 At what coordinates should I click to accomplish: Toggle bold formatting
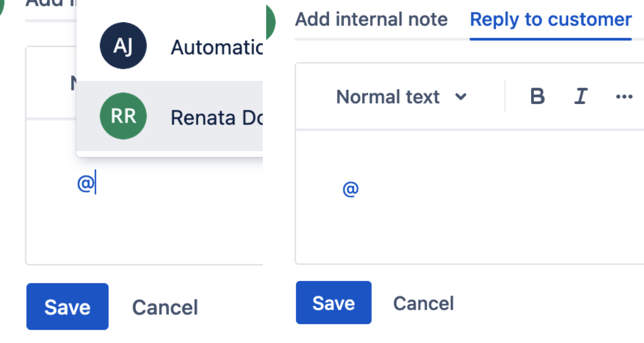pos(538,96)
